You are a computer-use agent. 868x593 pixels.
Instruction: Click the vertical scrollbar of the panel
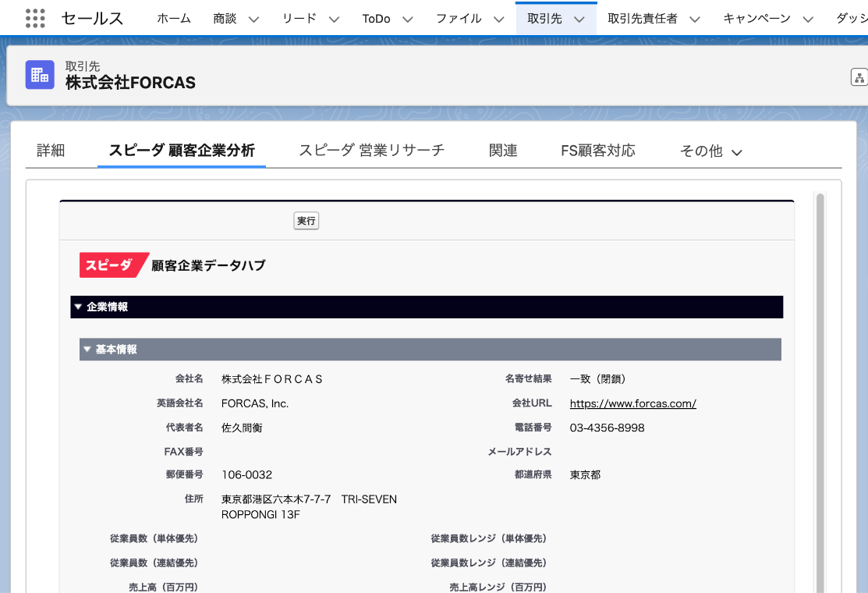pyautogui.click(x=820, y=390)
